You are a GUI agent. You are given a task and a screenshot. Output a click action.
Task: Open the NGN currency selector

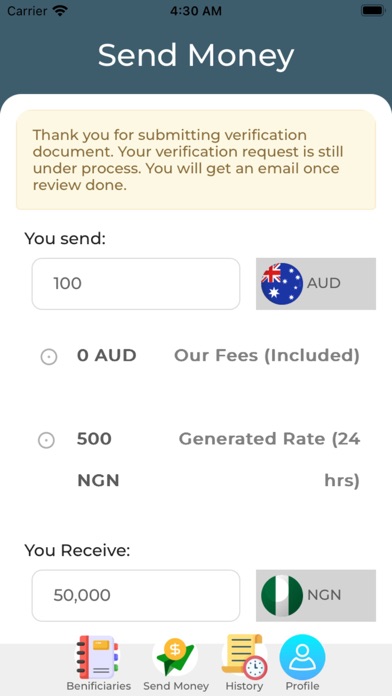[316, 595]
